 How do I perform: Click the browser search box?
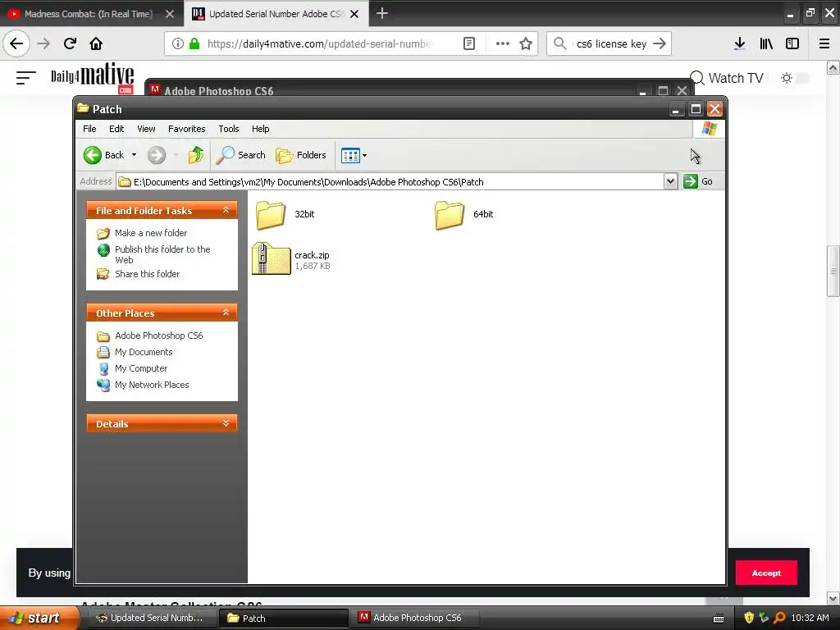608,44
